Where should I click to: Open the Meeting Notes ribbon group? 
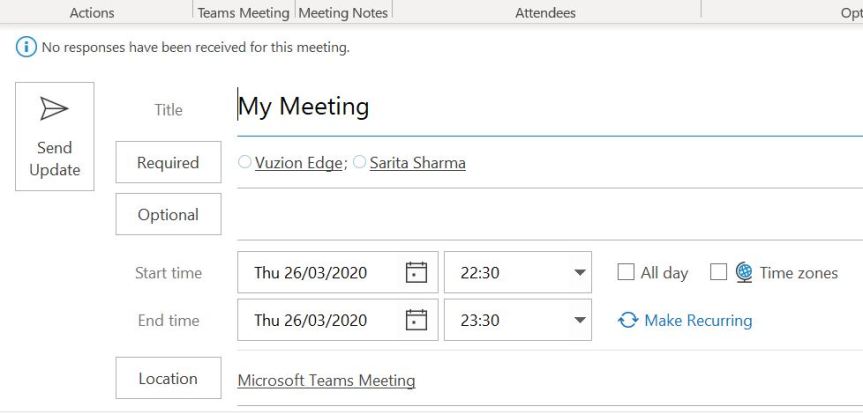click(343, 13)
